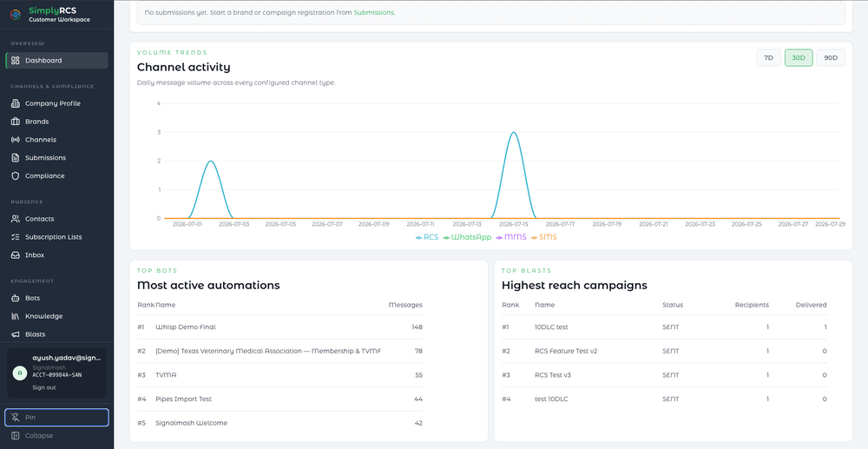Select the 30D time range
868x449 pixels.
point(799,57)
